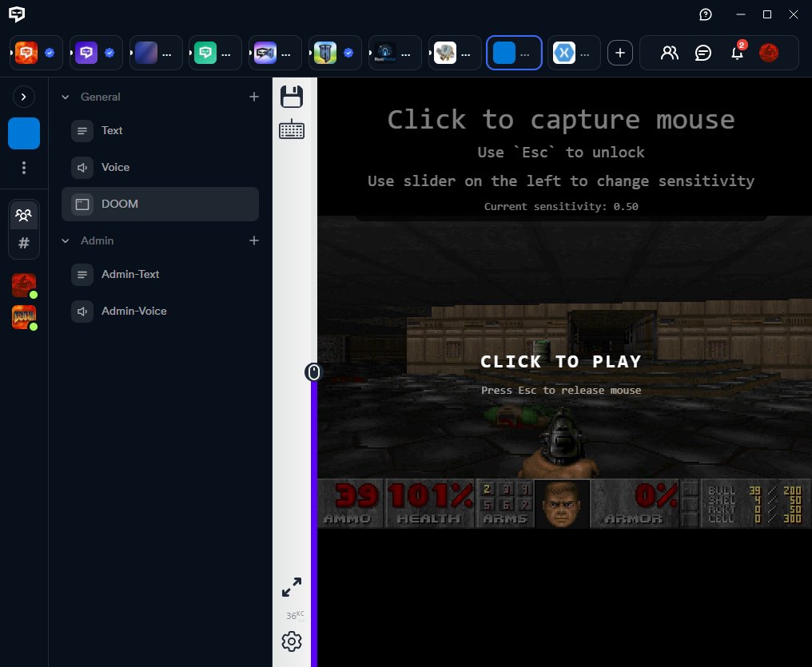Add a channel to General group
Screen dimensions: 812x667
(254, 97)
